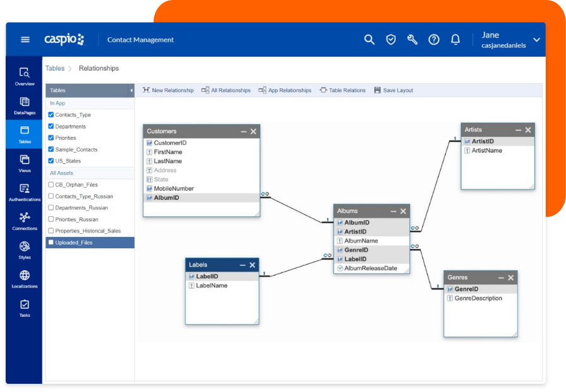The image size is (566, 392).
Task: Open Views in sidebar
Action: [x=25, y=163]
